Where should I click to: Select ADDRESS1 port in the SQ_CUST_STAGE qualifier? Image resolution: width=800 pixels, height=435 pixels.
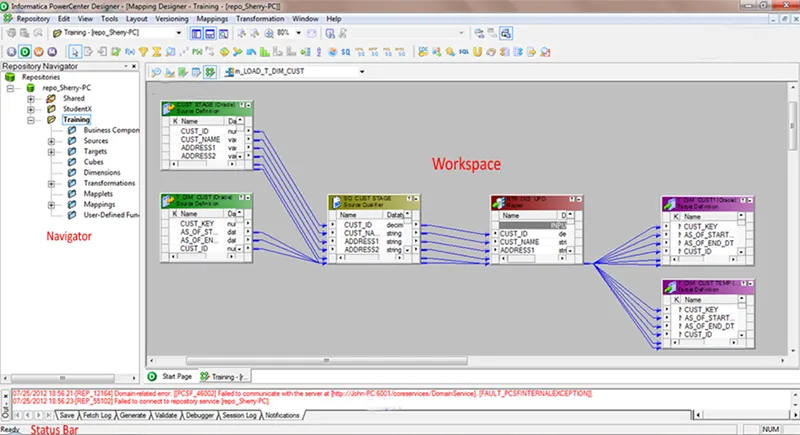tap(361, 241)
